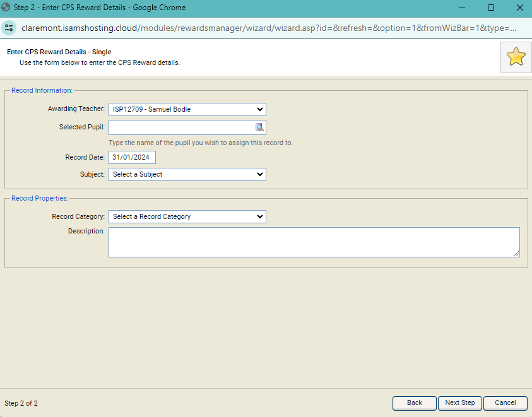Click the 'Use the form below' instruction text
This screenshot has height=417, width=532.
100,62
